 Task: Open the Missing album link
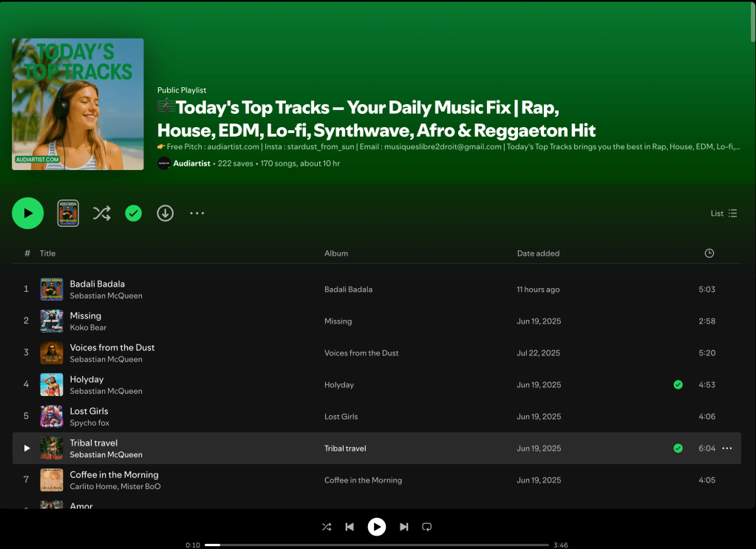338,321
